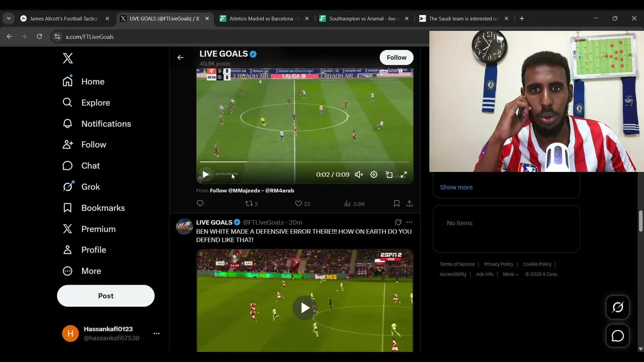
Task: Open Terms of Service link
Action: tap(457, 264)
